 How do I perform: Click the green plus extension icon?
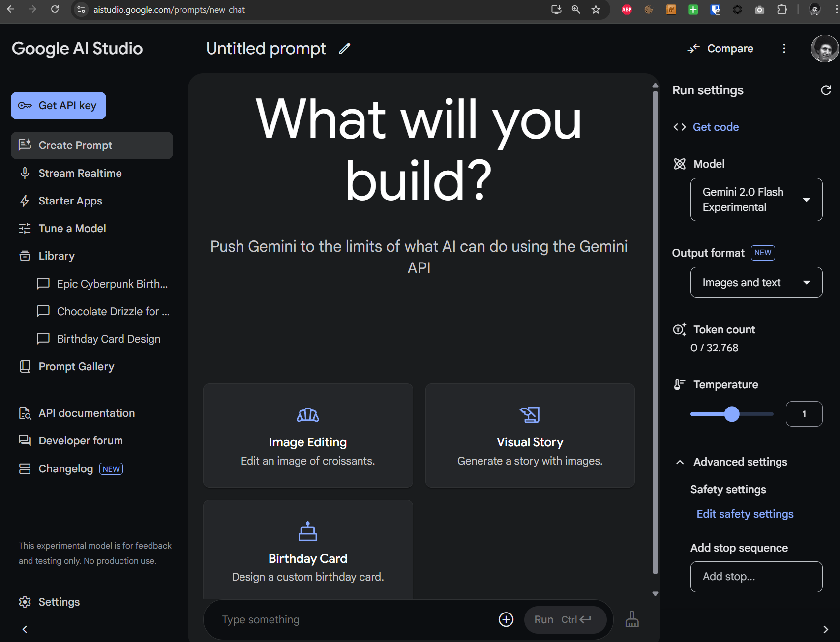pos(693,9)
